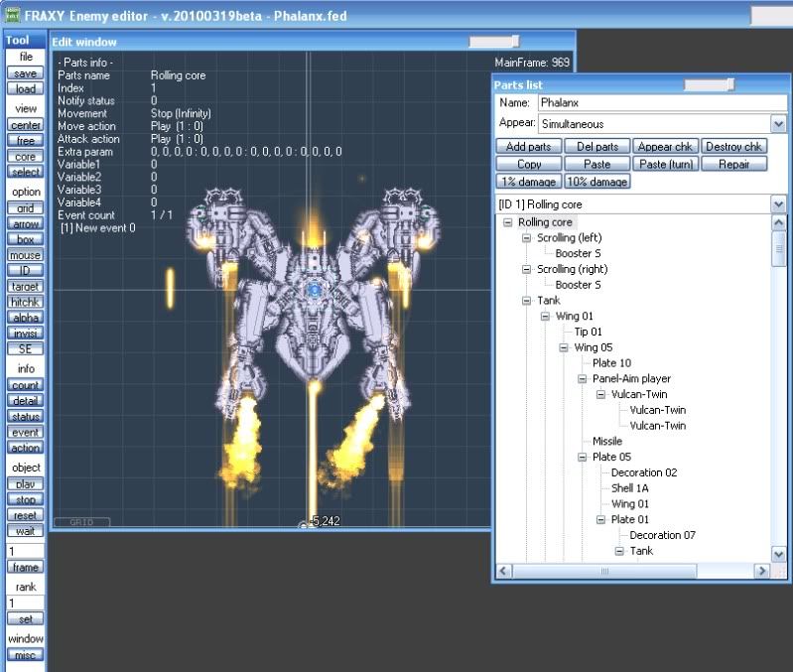Viewport: 793px width, 672px height.
Task: Click the save button in Tool panel
Action: point(26,73)
